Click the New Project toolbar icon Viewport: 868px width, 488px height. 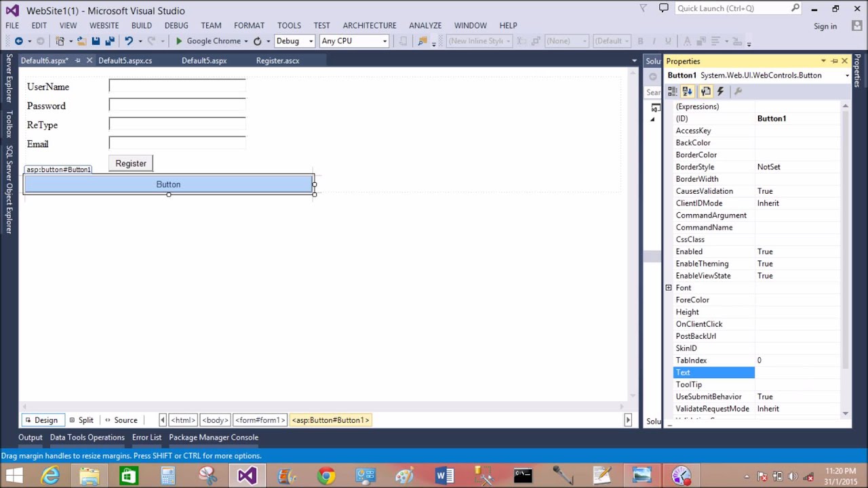60,41
